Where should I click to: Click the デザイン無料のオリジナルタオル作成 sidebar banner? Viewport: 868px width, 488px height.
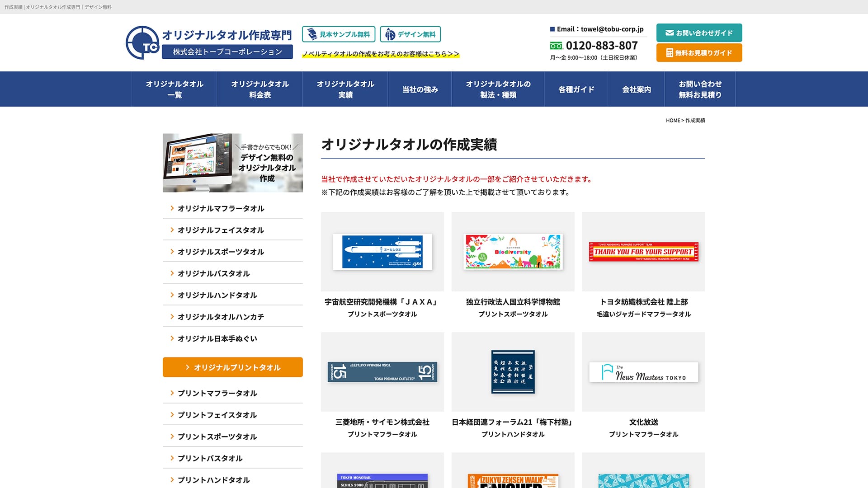pos(233,163)
